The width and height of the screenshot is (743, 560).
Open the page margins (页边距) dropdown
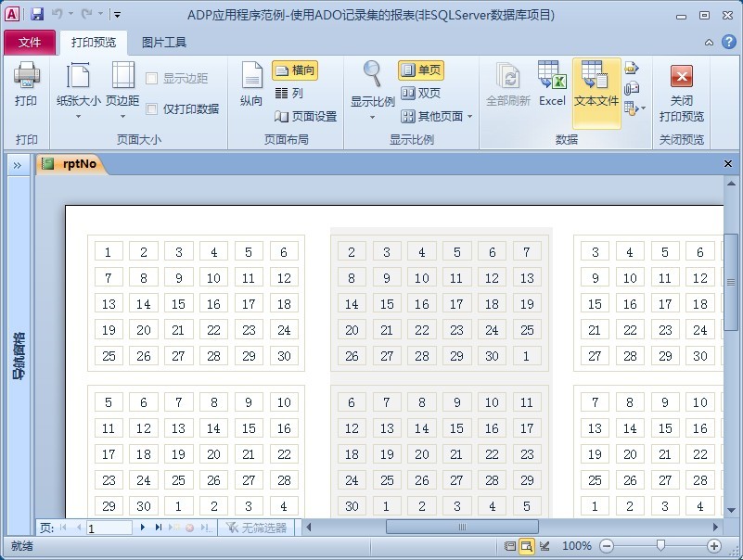click(x=122, y=90)
